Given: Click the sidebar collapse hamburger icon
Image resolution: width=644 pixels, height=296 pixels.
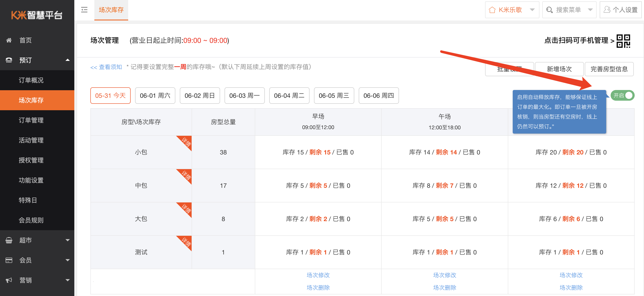Looking at the screenshot, I should pos(84,10).
